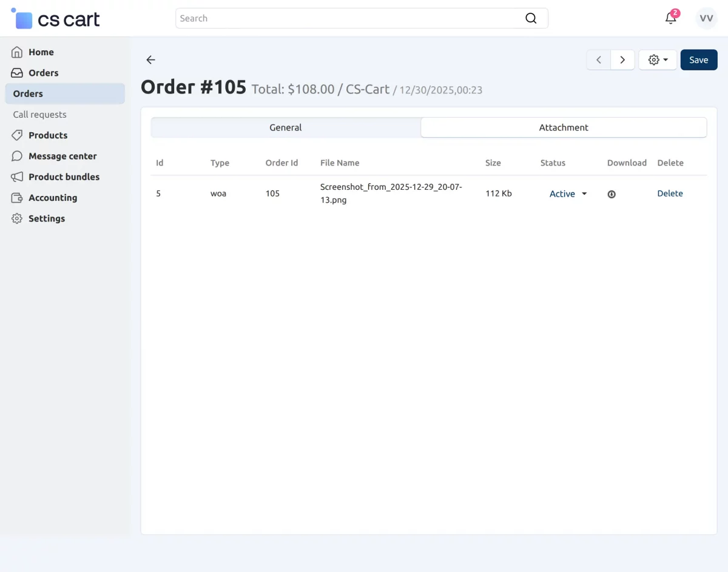Go to the next order with right chevron
The width and height of the screenshot is (728, 572).
[x=622, y=59]
